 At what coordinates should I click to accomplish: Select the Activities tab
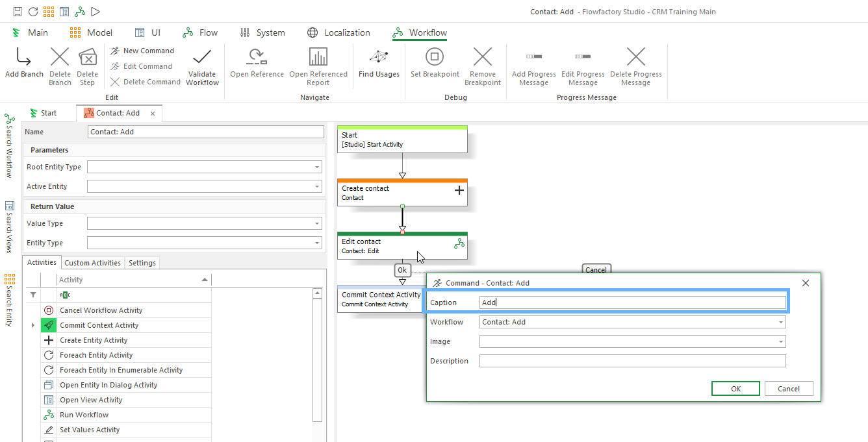point(42,262)
